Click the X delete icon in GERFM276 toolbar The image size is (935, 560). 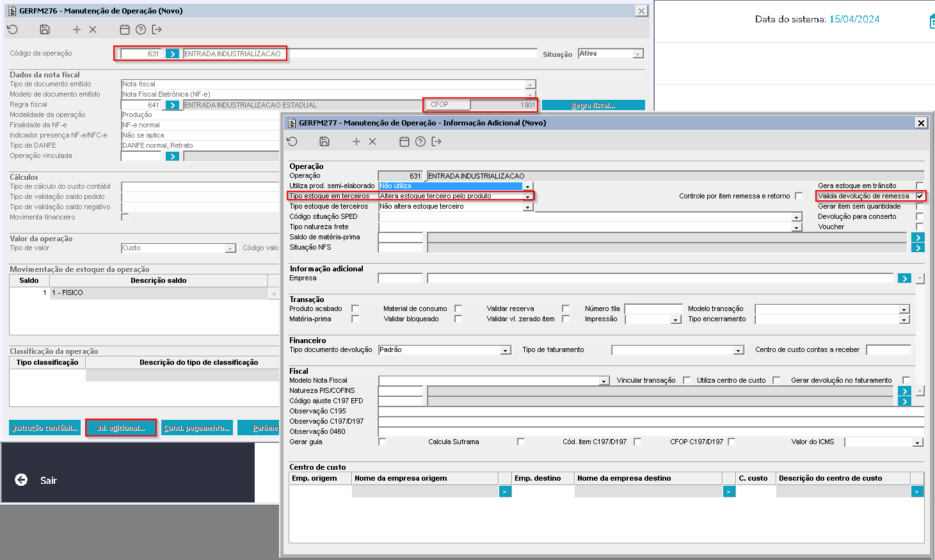coord(93,29)
